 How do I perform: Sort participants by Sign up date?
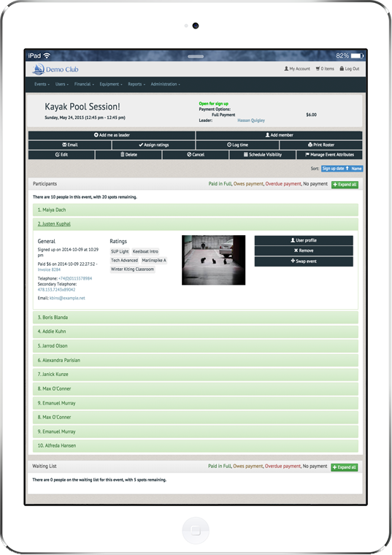coord(335,169)
